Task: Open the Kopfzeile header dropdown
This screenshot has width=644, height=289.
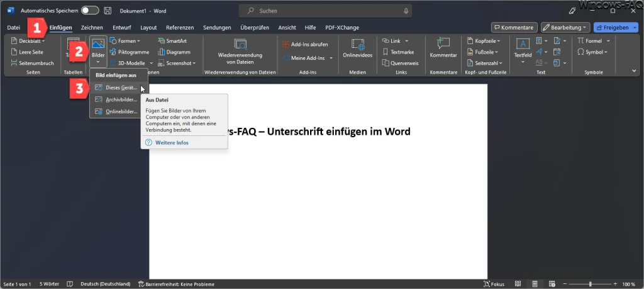Action: (484, 41)
